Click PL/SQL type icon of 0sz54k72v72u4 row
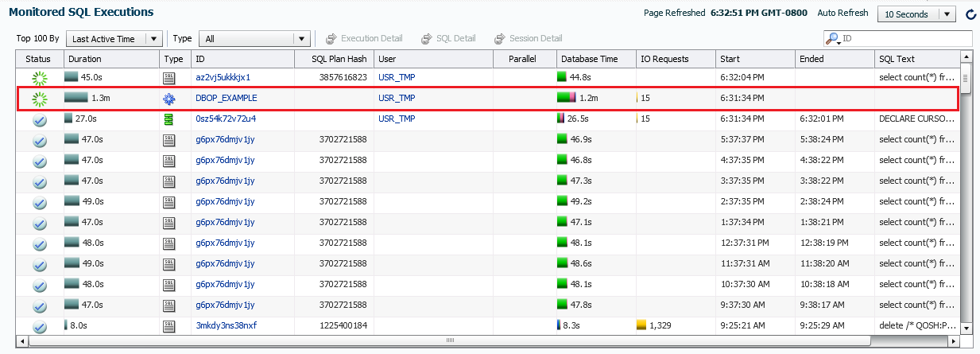The width and height of the screenshot is (980, 354). click(168, 119)
